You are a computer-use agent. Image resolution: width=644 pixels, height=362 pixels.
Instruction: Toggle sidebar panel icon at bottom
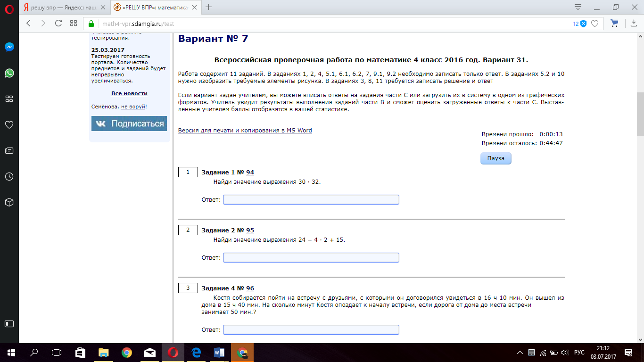click(9, 324)
